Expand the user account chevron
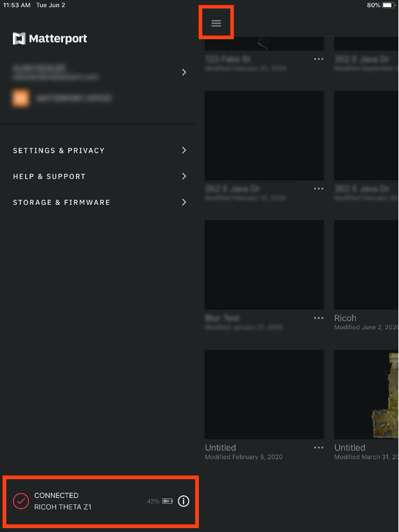399x532 pixels. tap(184, 72)
